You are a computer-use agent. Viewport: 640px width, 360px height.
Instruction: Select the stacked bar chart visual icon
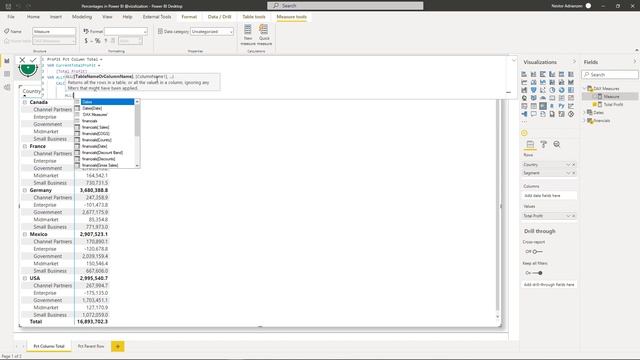coord(524,74)
